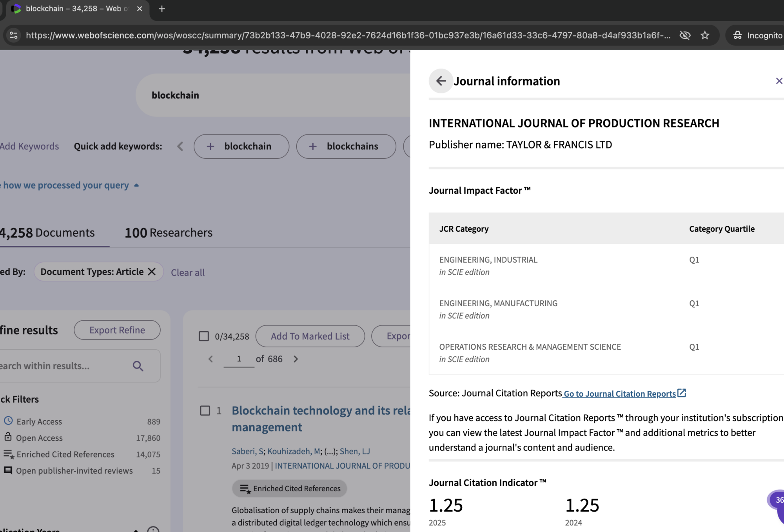
Task: Click the International Journal of Production journal link
Action: 342,466
